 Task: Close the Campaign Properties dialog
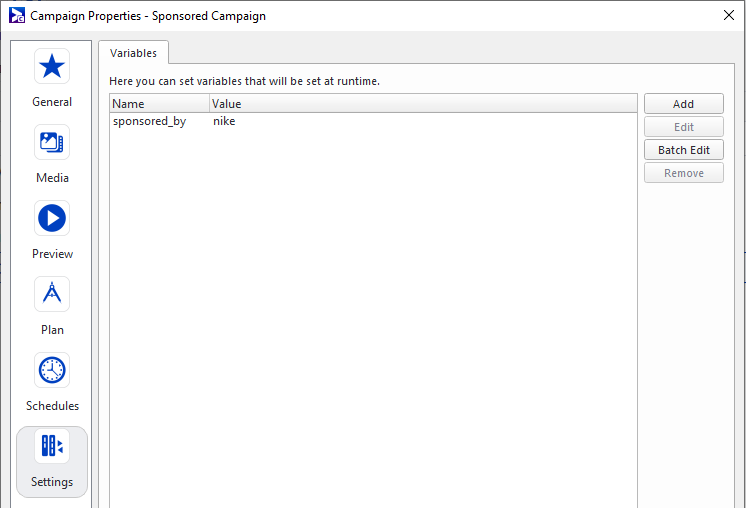click(728, 15)
